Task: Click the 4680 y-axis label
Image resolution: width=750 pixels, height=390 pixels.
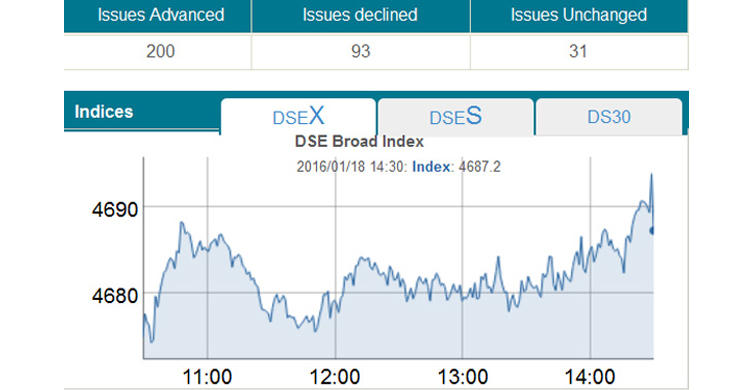Action: click(115, 296)
